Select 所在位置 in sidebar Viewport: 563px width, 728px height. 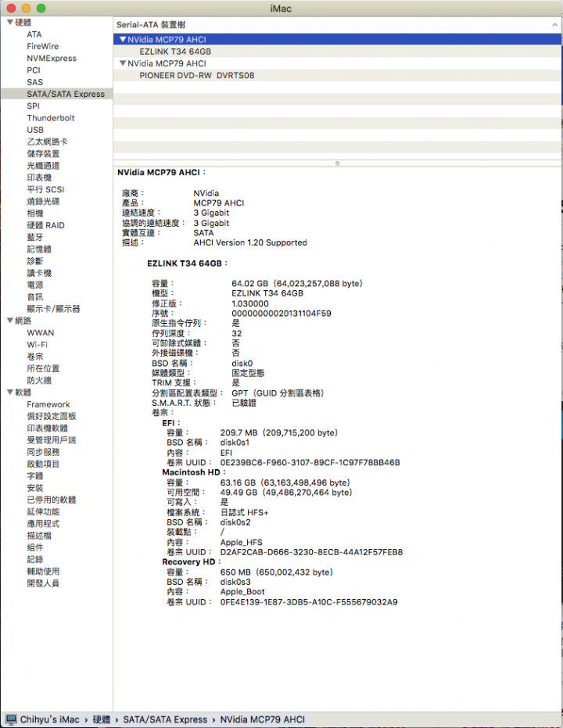click(x=43, y=368)
